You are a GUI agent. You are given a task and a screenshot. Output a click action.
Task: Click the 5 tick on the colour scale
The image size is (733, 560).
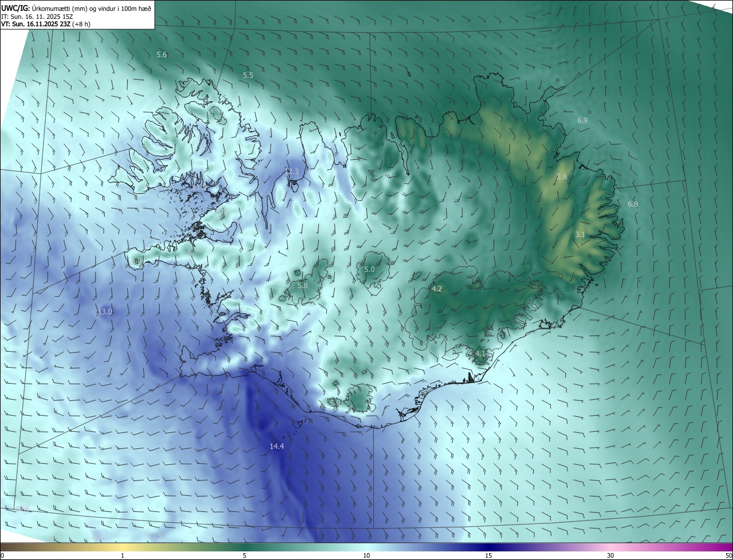pos(245,555)
